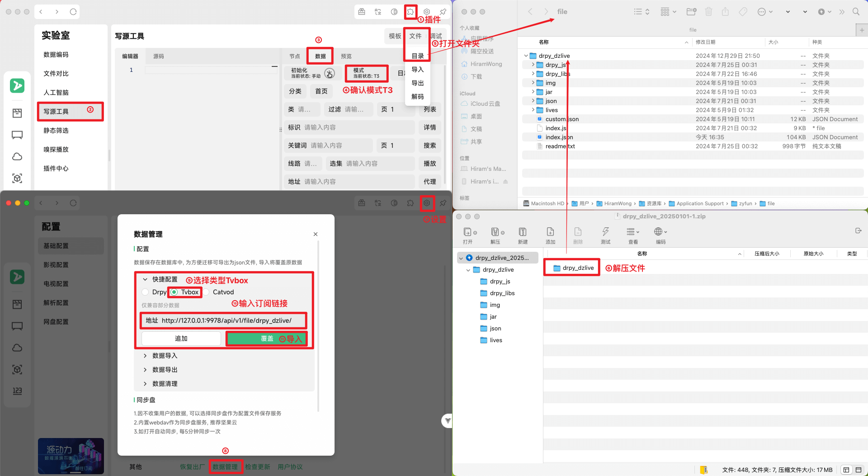Open the cube scan icon in the 配置 window sidebar

click(x=17, y=369)
